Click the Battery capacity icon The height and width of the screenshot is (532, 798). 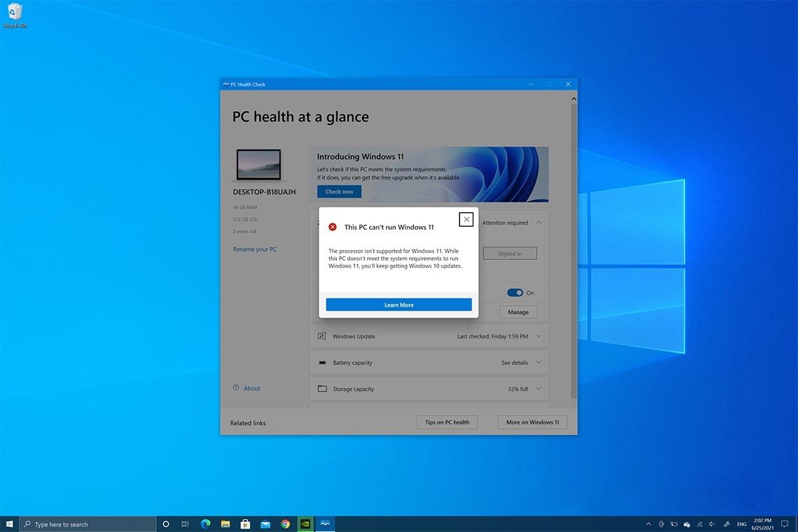pyautogui.click(x=322, y=363)
